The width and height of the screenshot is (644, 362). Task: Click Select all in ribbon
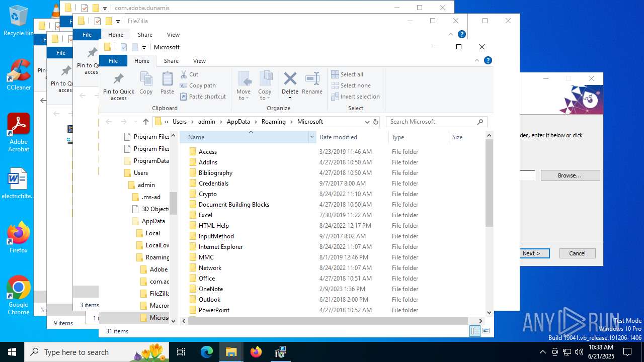coord(347,74)
